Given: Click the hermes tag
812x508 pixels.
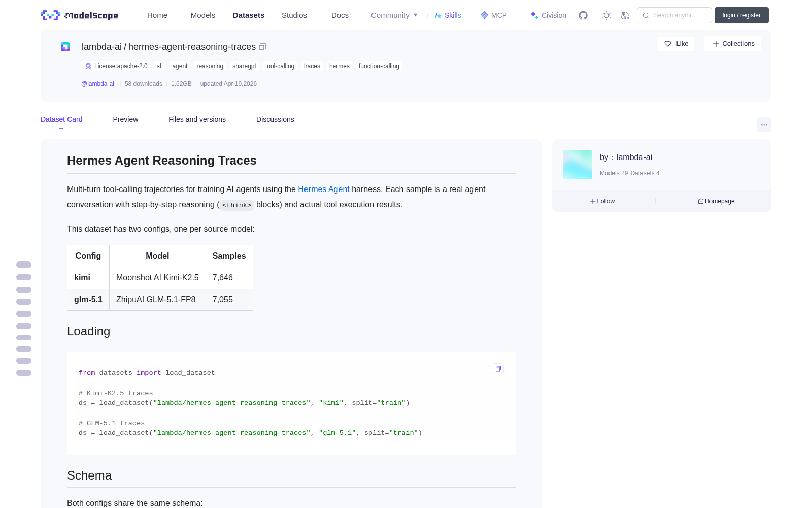Looking at the screenshot, I should 340,66.
